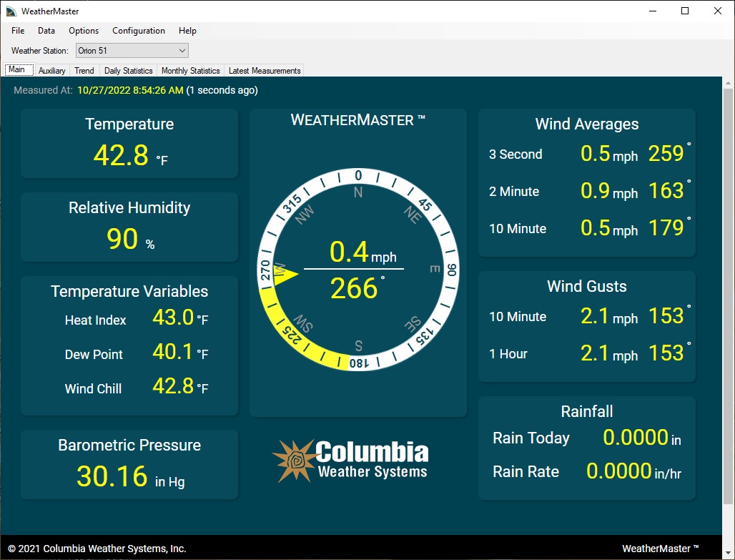Open the Configuration menu
This screenshot has height=560, width=735.
point(138,31)
